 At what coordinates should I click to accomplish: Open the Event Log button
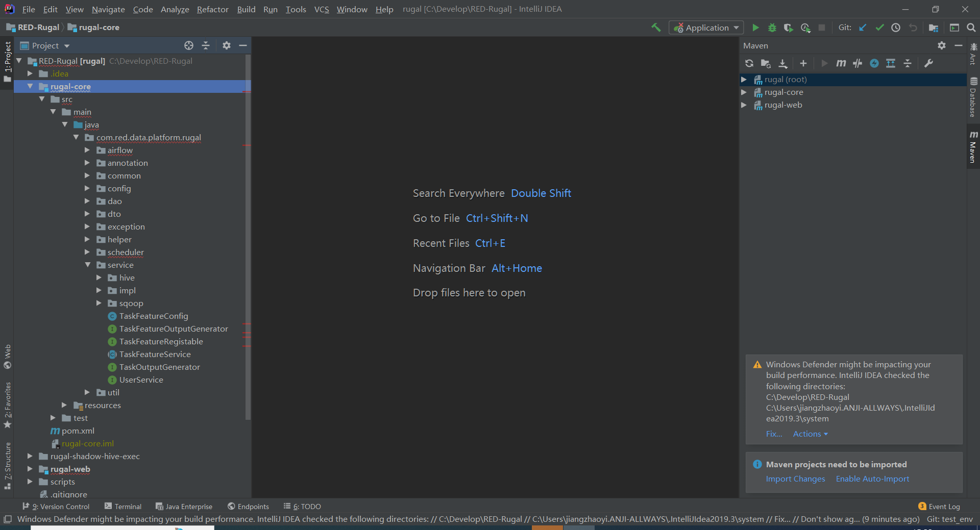(939, 507)
